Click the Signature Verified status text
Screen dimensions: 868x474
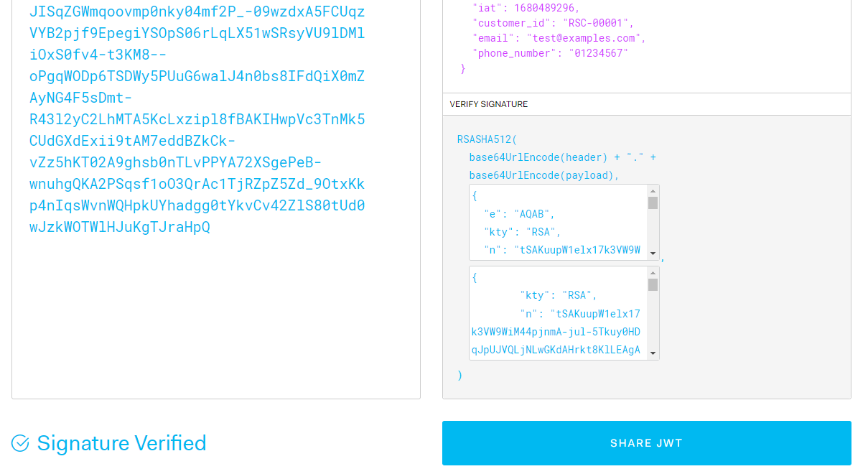121,443
